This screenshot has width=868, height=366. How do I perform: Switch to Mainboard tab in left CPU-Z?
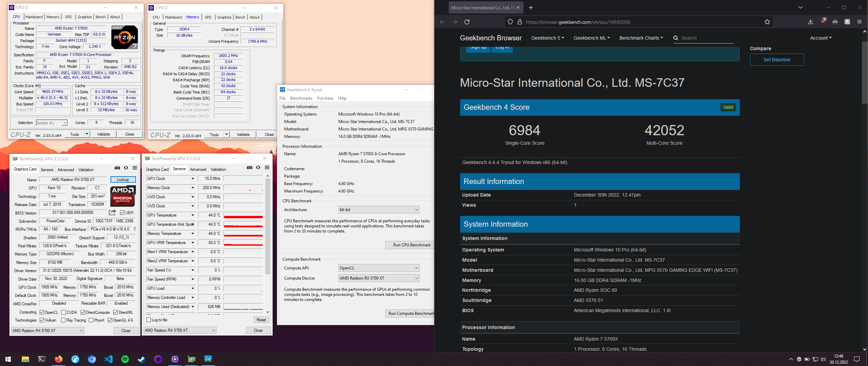tap(34, 17)
